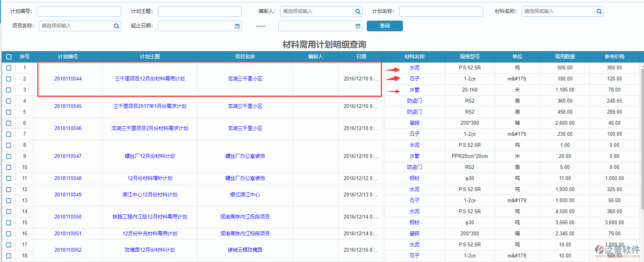Check the checkbox for row 1
Image resolution: width=644 pixels, height=262 pixels.
click(9, 68)
